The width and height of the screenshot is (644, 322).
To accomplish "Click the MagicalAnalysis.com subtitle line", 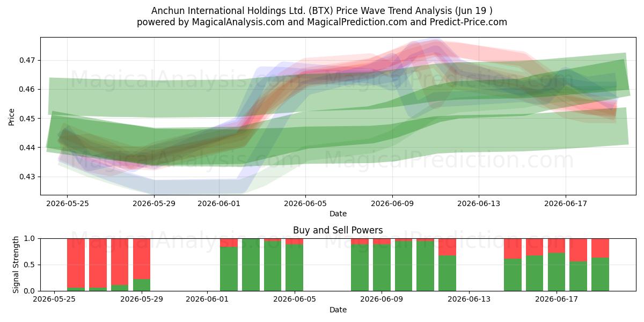I will point(322,22).
